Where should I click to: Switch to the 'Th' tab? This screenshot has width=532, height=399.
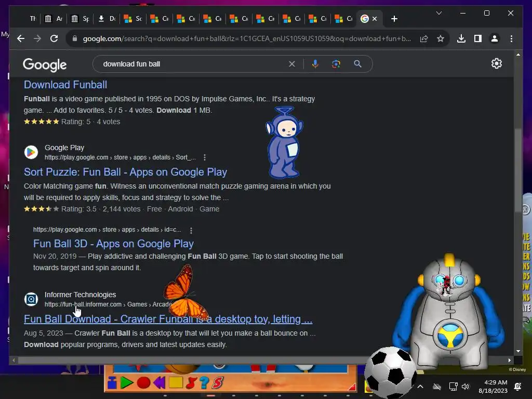(x=33, y=19)
